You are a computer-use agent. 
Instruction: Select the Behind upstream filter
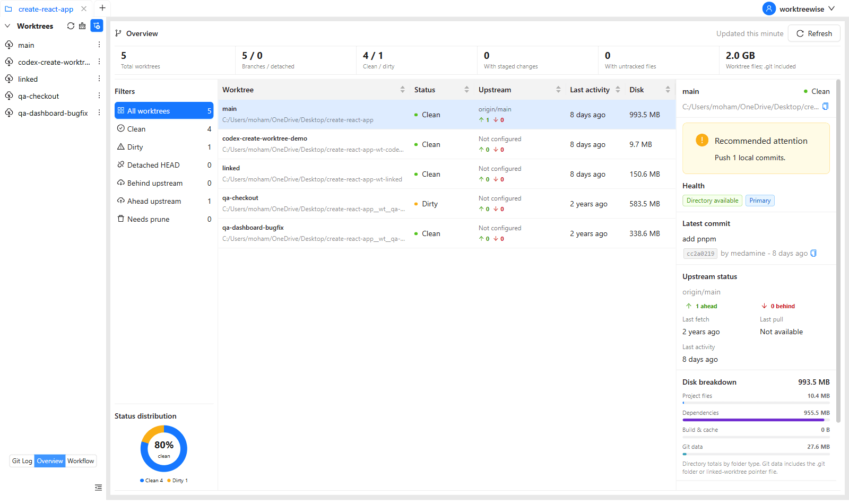164,183
